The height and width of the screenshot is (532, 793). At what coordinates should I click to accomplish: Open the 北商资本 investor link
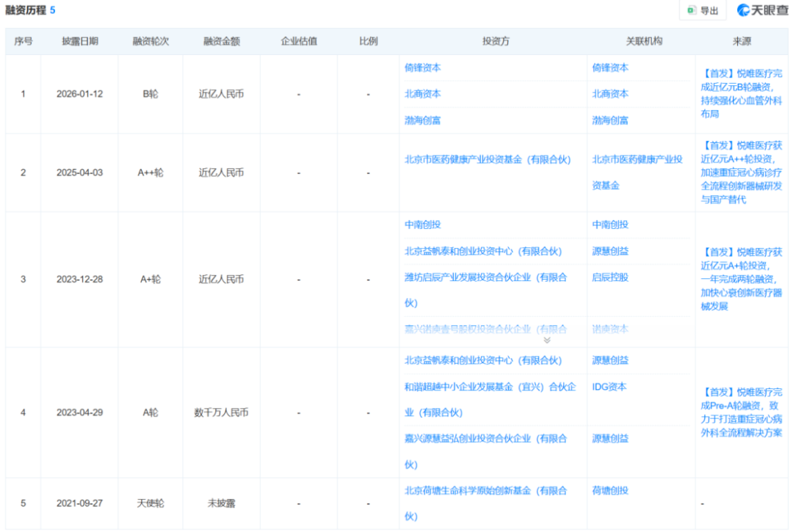click(x=422, y=94)
